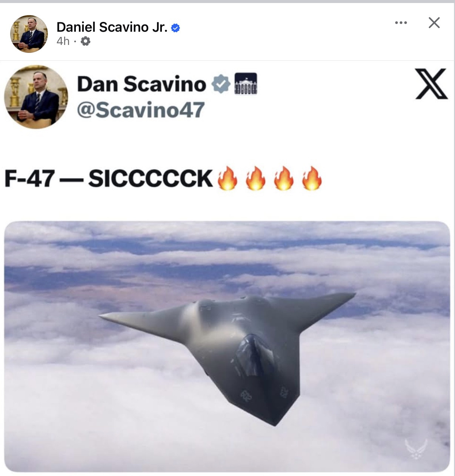Open the F-47 fighter jet image
This screenshot has height=476, width=455.
(227, 347)
